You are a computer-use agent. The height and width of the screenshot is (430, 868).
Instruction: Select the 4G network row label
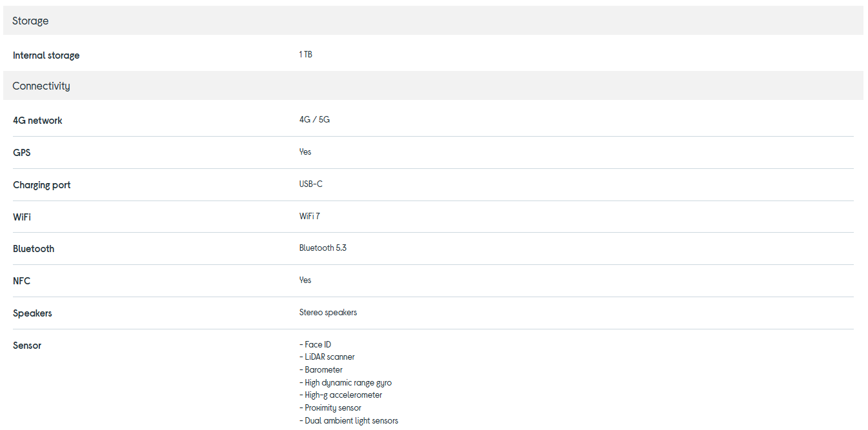37,121
